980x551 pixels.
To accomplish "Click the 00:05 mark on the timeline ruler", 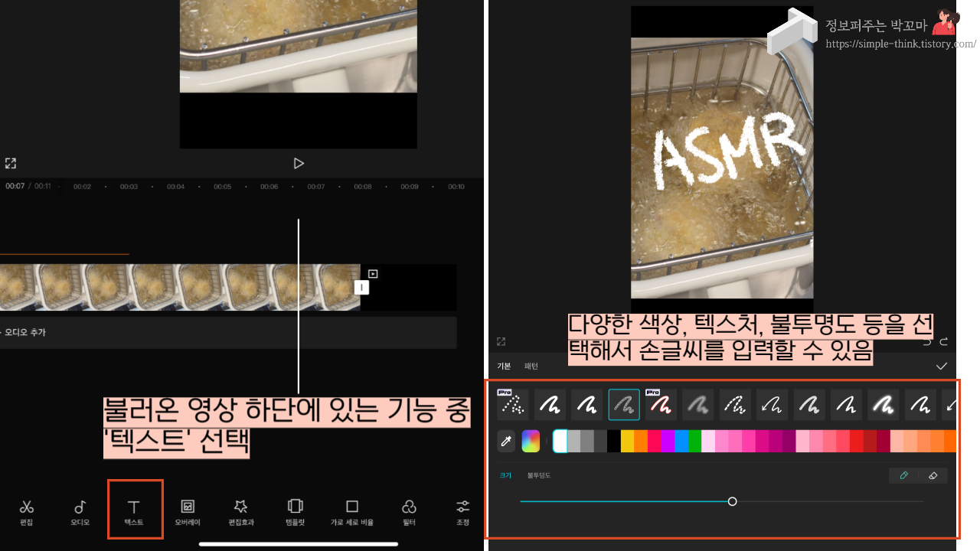I will [222, 187].
